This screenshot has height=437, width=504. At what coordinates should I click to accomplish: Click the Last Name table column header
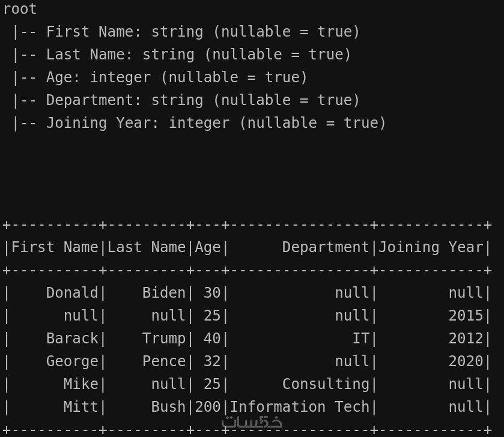[x=147, y=247]
